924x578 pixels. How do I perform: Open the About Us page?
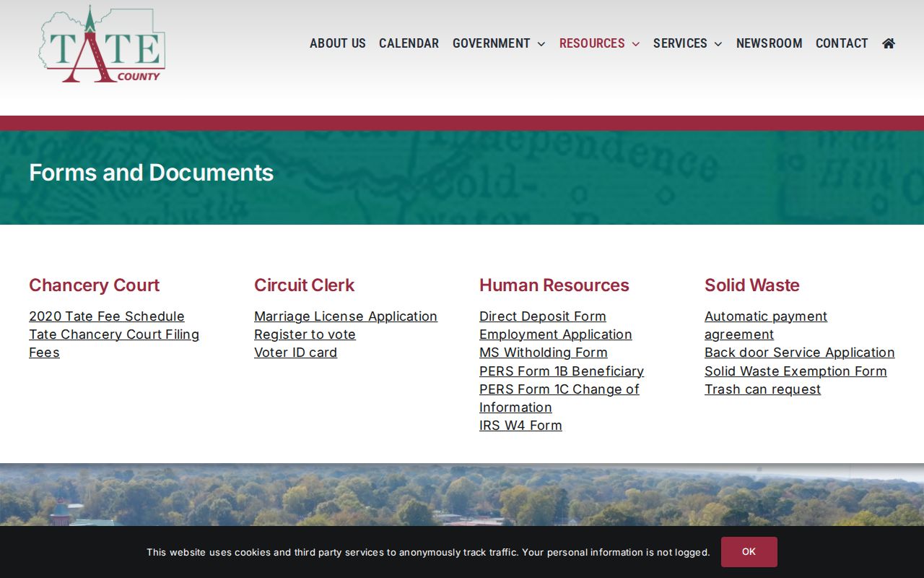tap(338, 43)
